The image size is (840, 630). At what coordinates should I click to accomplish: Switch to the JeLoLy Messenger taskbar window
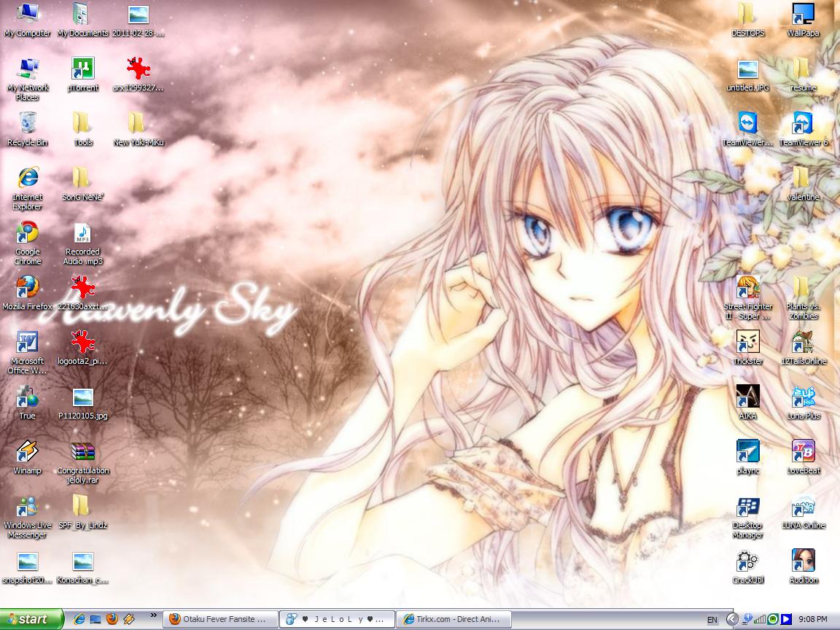337,619
